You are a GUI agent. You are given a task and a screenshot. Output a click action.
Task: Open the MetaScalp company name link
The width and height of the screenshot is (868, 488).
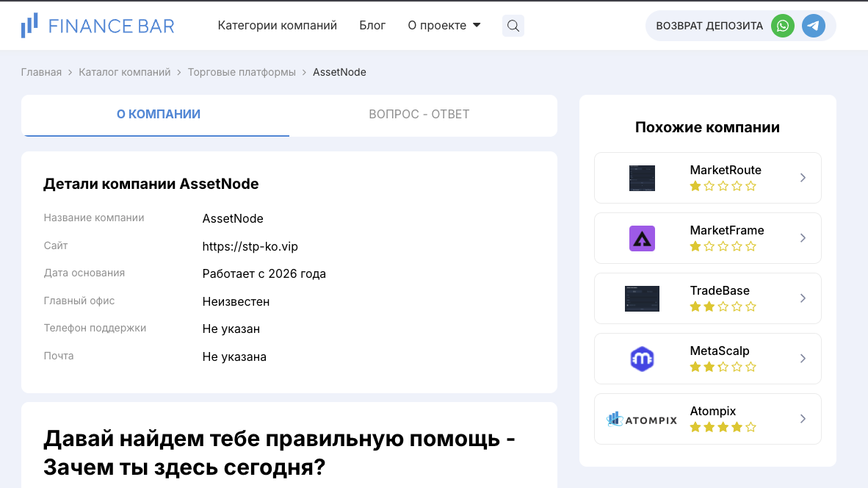(x=720, y=351)
